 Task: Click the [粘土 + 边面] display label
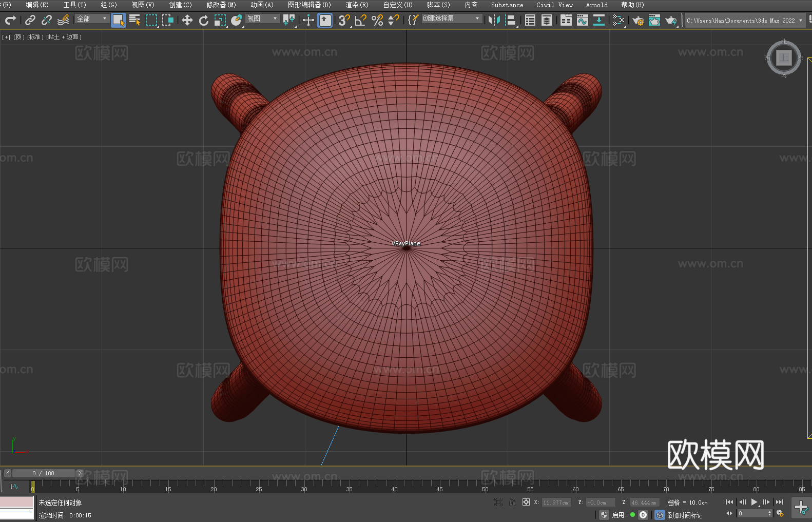click(64, 37)
